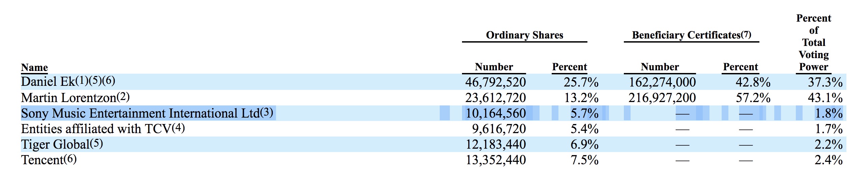Click the value 162,274,000
Viewport: 868px width, 173px height.
(x=662, y=82)
